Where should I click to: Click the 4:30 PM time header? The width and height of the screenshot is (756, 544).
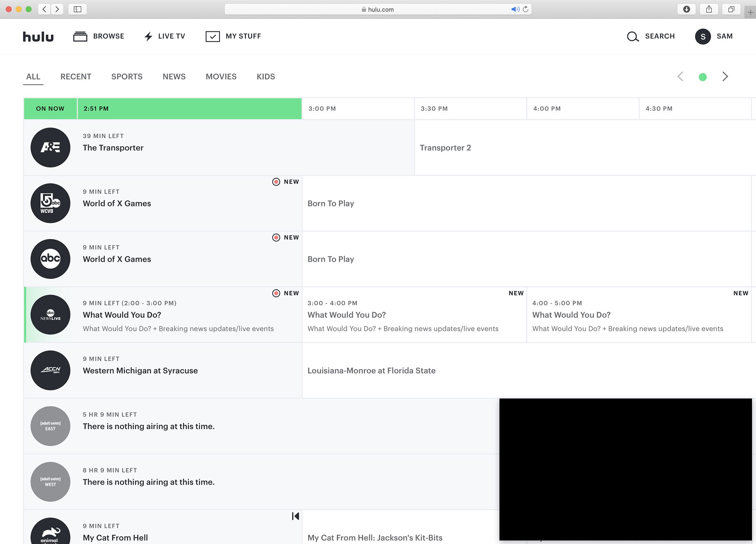coord(695,108)
